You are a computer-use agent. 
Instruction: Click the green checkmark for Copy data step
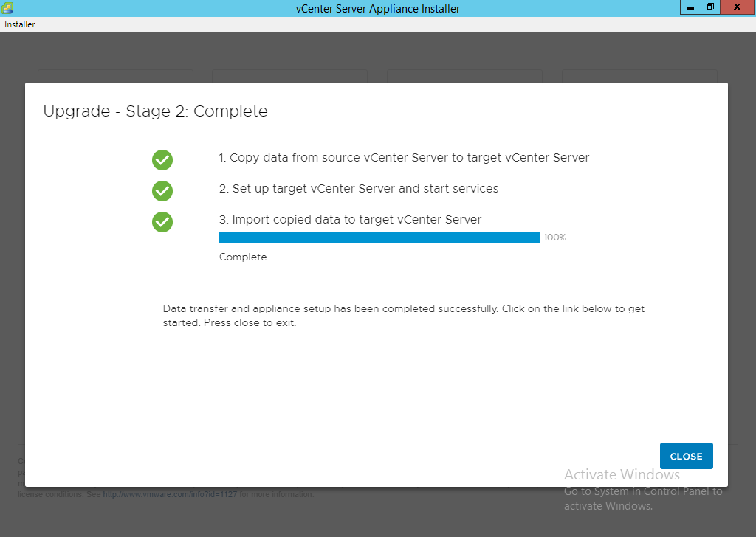(x=162, y=160)
